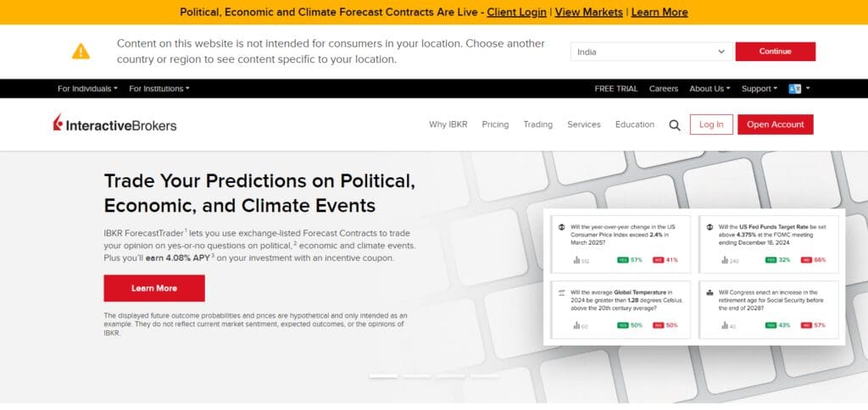Click the language translate icon
The height and width of the screenshot is (410, 868).
click(x=794, y=89)
